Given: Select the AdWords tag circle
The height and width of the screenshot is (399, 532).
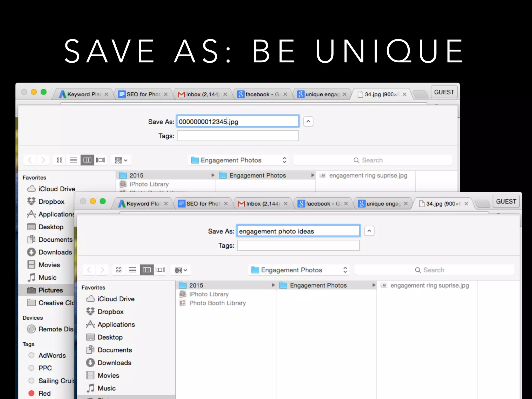Looking at the screenshot, I should [x=31, y=355].
